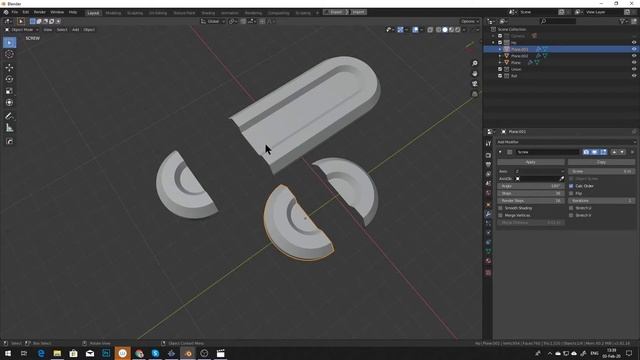The width and height of the screenshot is (640, 360).
Task: Adjust the Steps value field
Action: coord(531,193)
